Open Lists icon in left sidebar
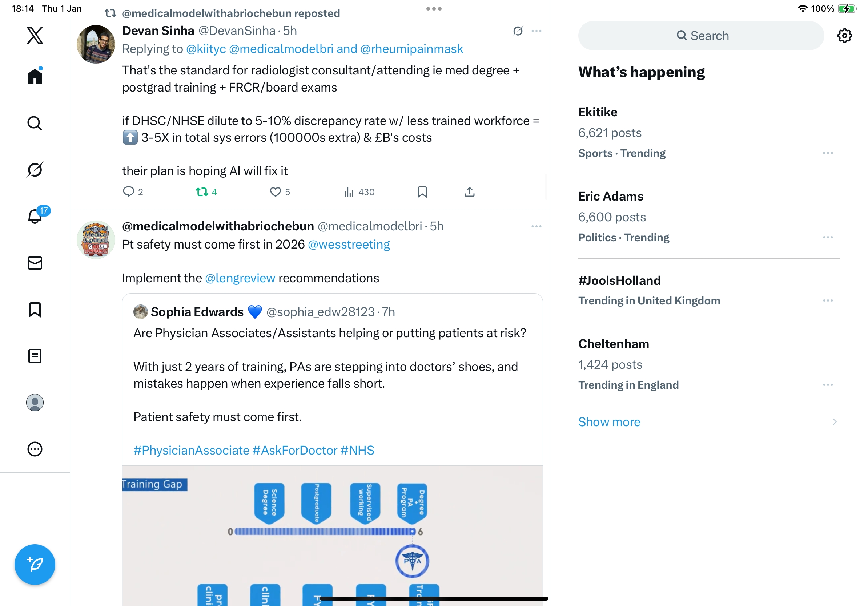 35,356
